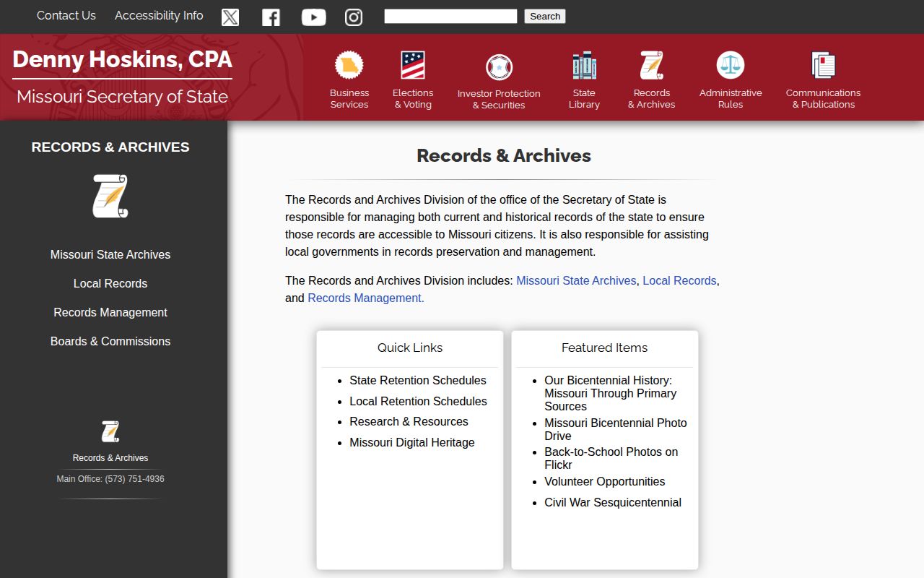This screenshot has width=924, height=578.
Task: Click the Communications & Publications documents icon
Action: coord(823,65)
